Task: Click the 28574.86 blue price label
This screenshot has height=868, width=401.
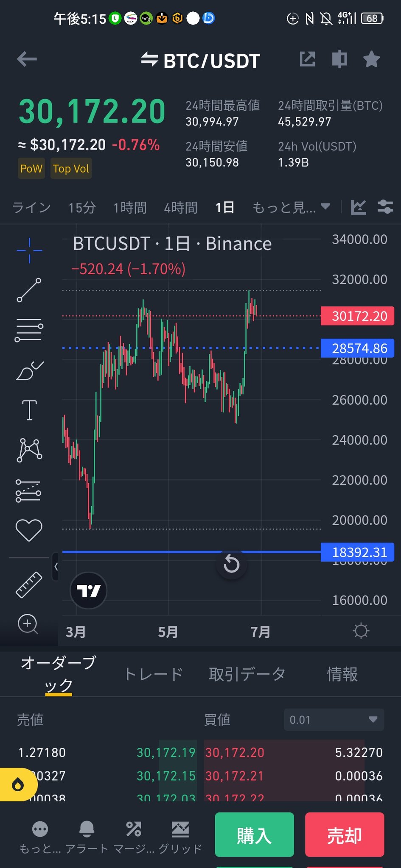Action: click(357, 348)
